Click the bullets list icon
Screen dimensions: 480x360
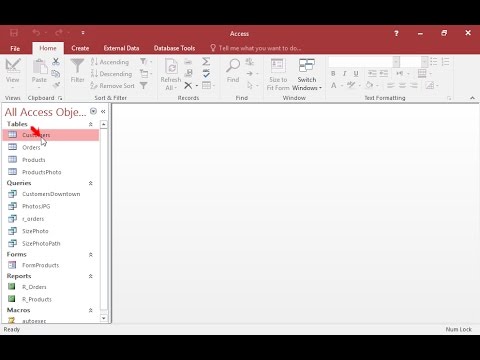point(434,62)
